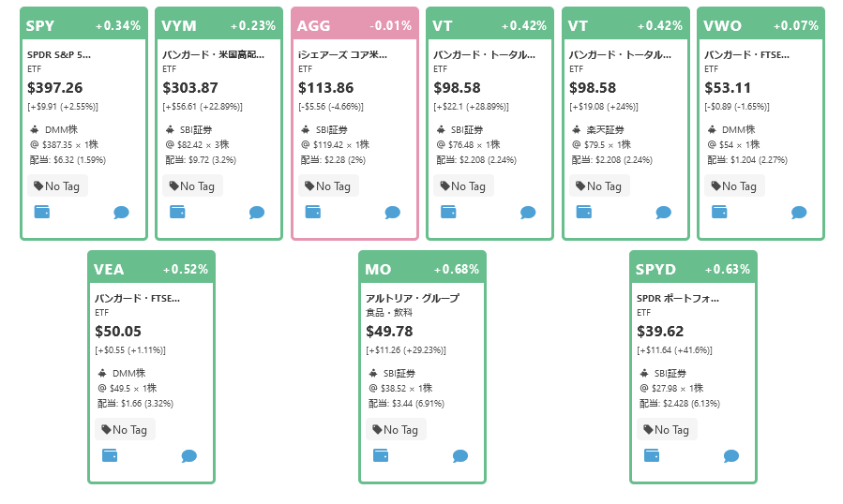843x504 pixels.
Task: Click the broker person icon beside DMM株 on SPY card
Action: (35, 129)
